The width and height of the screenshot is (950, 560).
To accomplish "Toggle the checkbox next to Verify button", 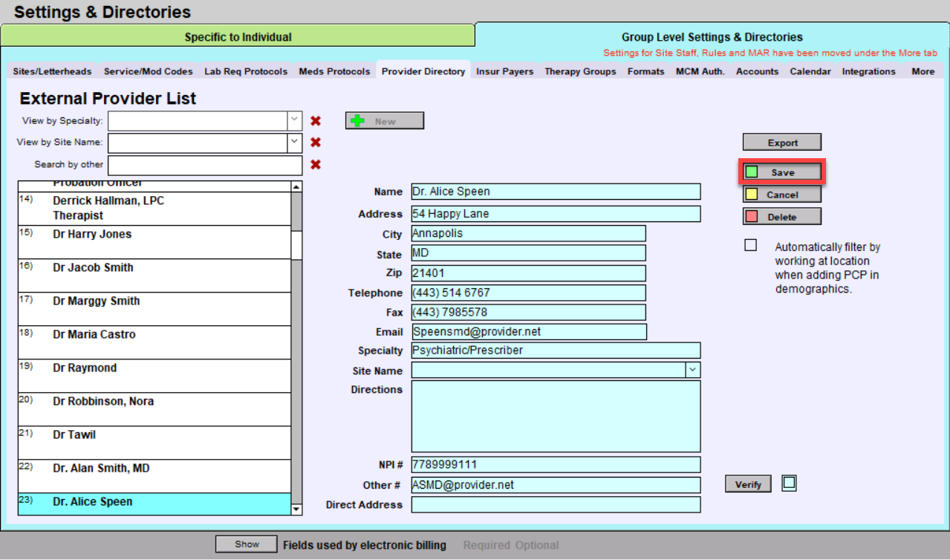I will 789,484.
